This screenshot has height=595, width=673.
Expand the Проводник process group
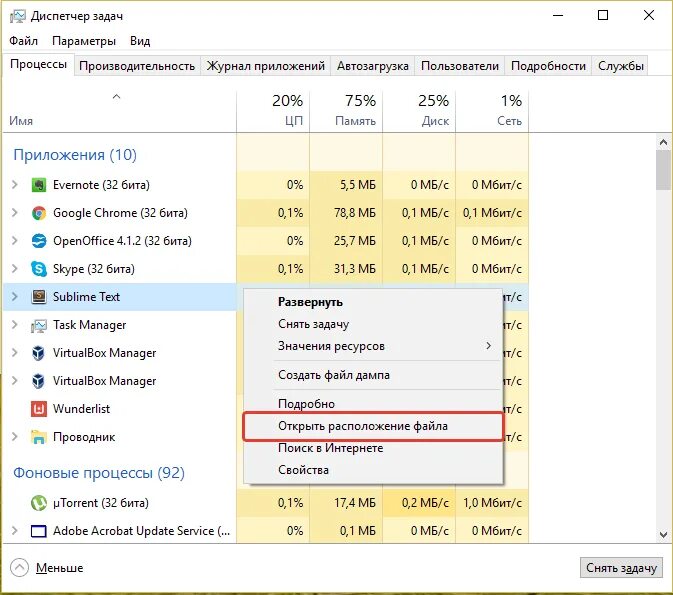point(15,437)
